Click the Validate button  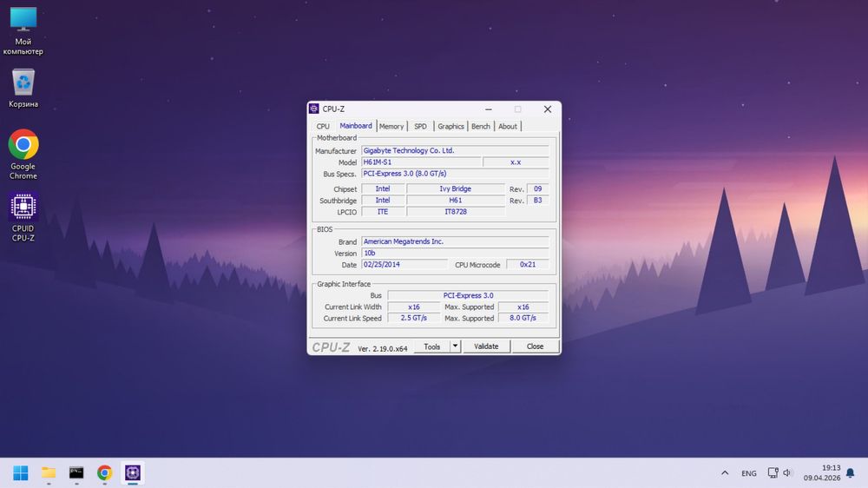pyautogui.click(x=486, y=346)
